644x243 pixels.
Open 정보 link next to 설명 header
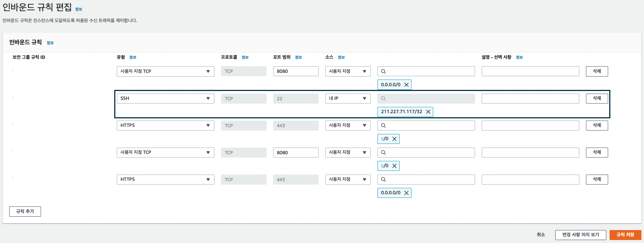pyautogui.click(x=519, y=57)
